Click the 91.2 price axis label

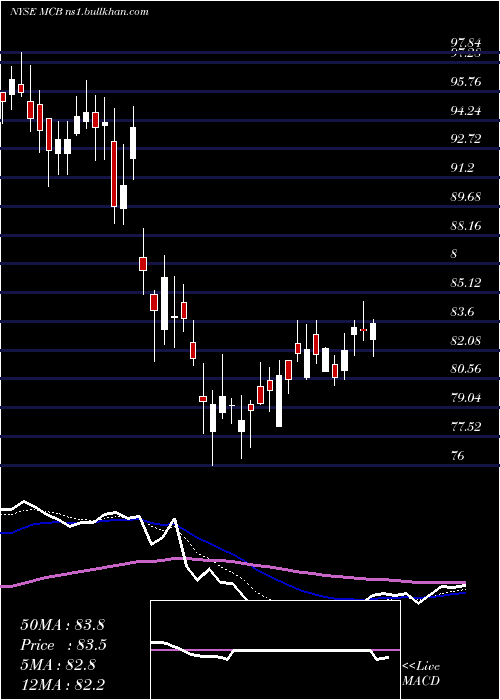click(x=462, y=168)
